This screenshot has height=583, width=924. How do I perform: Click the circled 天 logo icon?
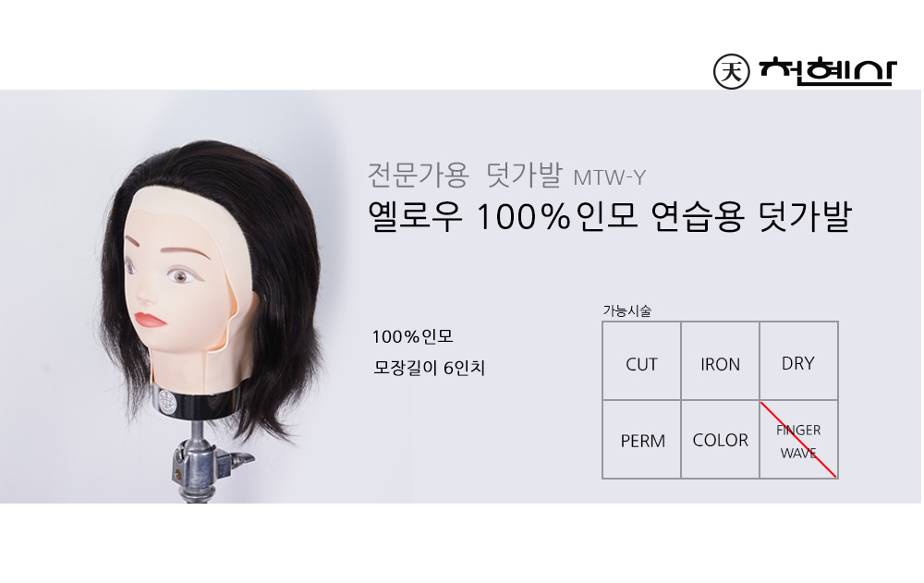click(731, 71)
